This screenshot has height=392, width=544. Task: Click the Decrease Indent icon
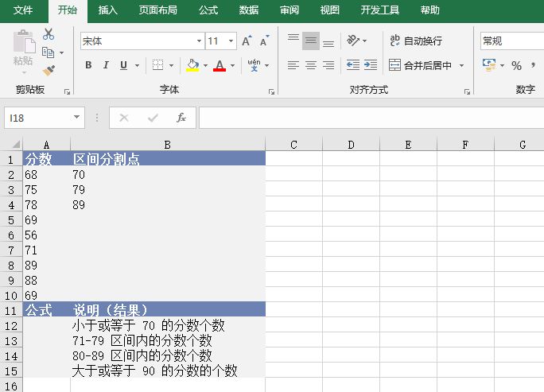tap(353, 65)
